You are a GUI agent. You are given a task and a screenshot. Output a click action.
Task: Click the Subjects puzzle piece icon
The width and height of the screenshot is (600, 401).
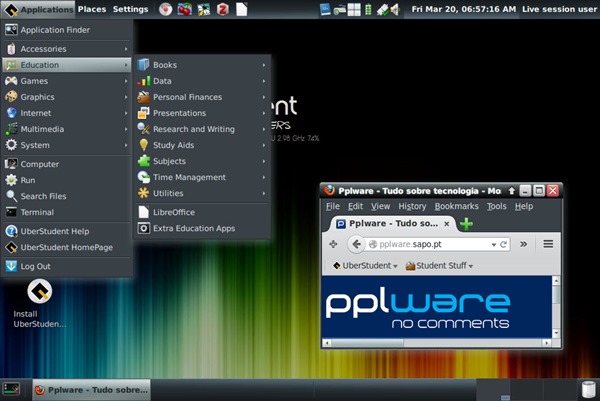tap(143, 161)
